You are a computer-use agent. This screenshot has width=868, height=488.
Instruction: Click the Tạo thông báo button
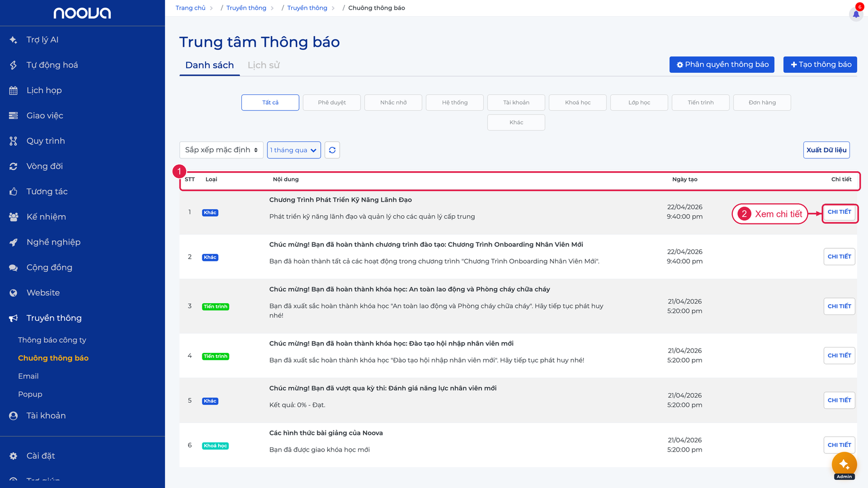point(820,65)
